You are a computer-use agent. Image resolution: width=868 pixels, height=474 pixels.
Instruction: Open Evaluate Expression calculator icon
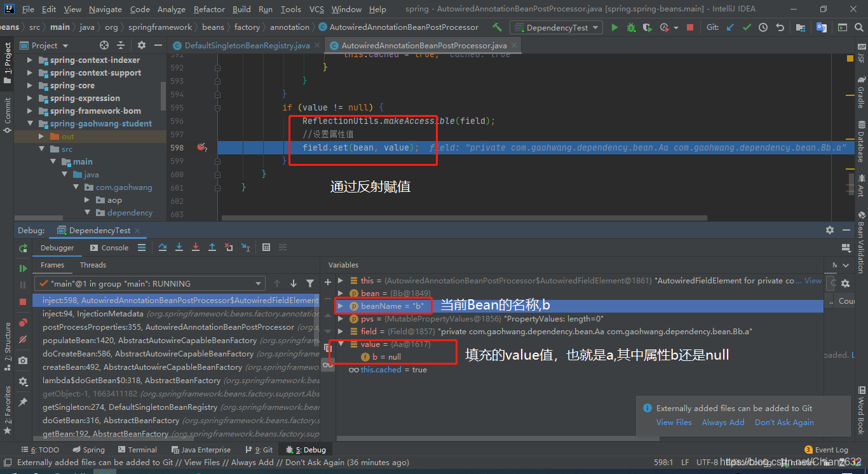(x=266, y=247)
